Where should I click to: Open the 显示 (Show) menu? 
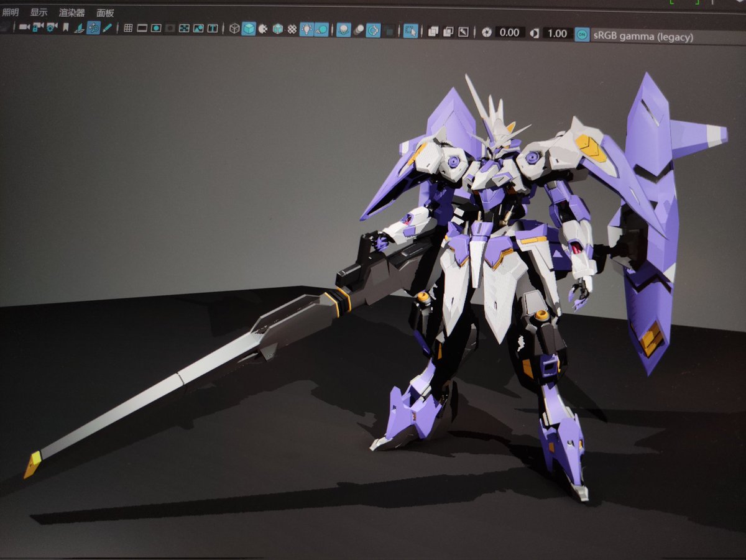pyautogui.click(x=39, y=12)
